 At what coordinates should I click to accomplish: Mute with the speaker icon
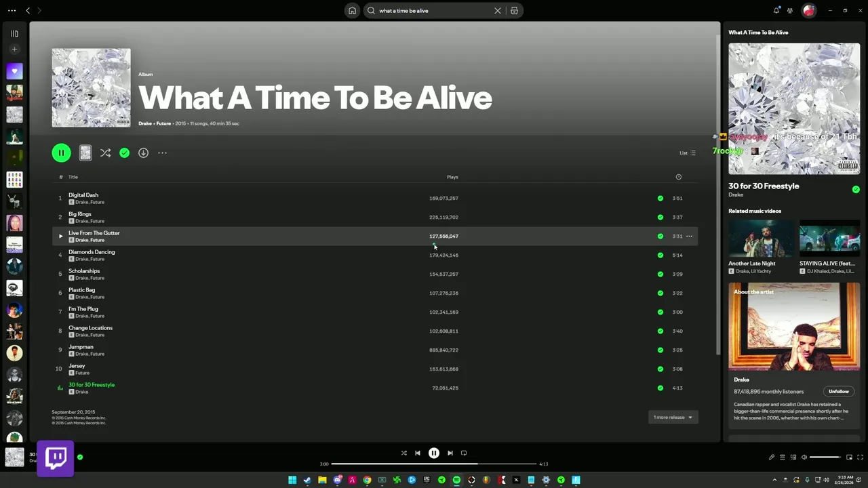804,457
